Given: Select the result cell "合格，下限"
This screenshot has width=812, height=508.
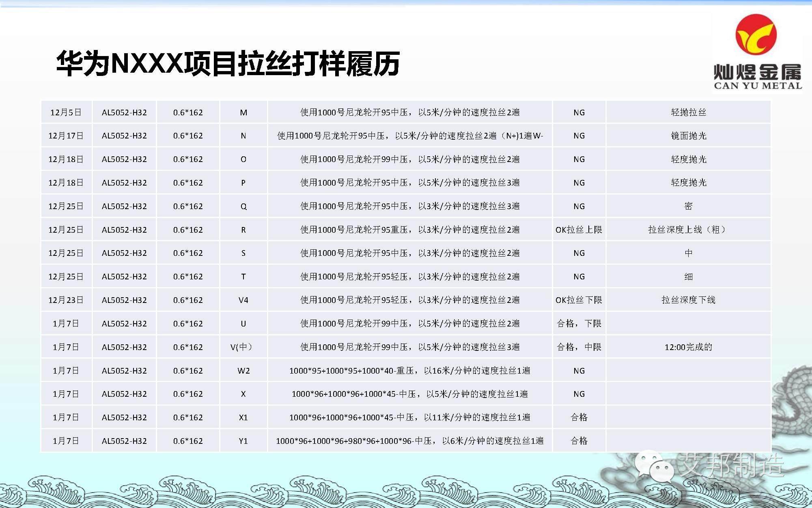Looking at the screenshot, I should click(x=579, y=324).
